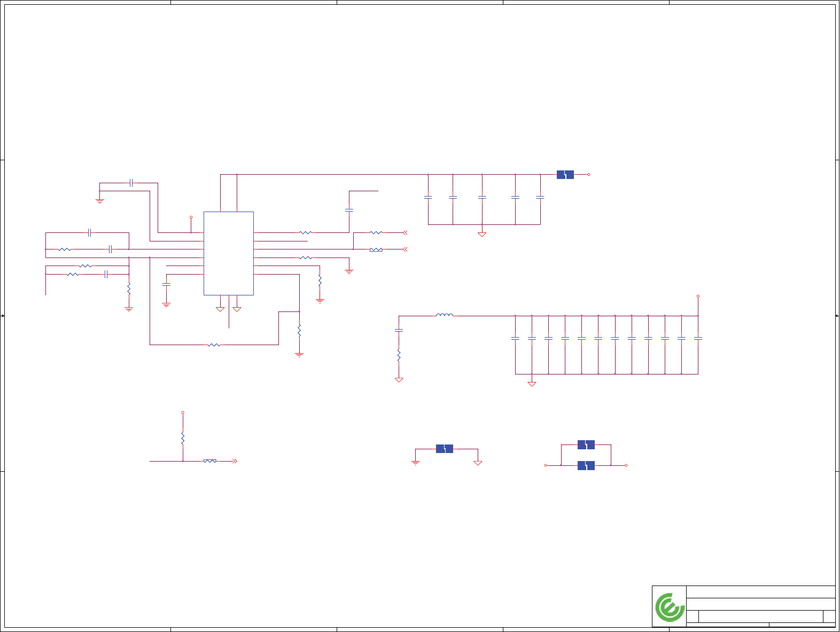Click the earth ground symbol at the top-left
This screenshot has width=840, height=632.
99,201
